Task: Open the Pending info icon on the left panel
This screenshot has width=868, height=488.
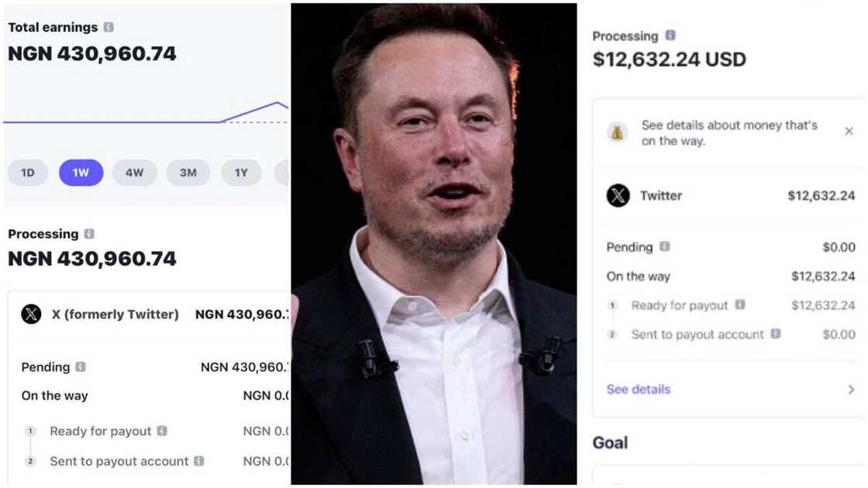Action: click(x=80, y=366)
